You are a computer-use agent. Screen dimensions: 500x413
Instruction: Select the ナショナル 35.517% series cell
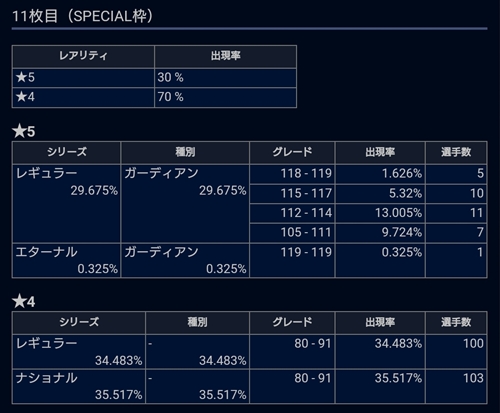[79, 386]
